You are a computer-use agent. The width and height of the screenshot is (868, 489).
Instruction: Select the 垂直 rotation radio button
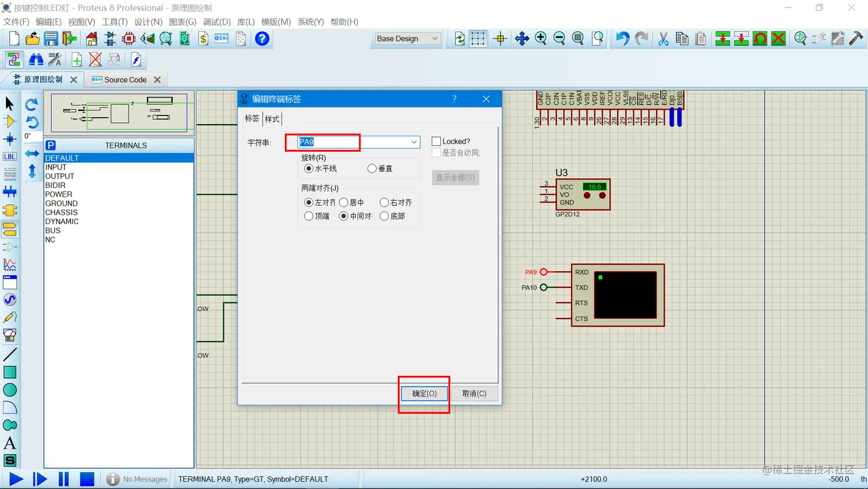[372, 168]
